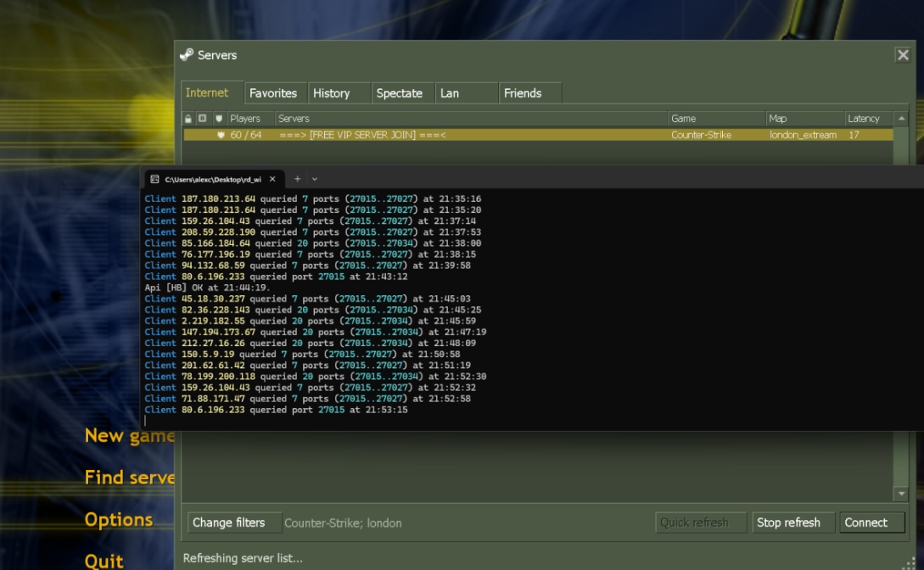
Task: Sort list by Servers column header
Action: coord(472,119)
